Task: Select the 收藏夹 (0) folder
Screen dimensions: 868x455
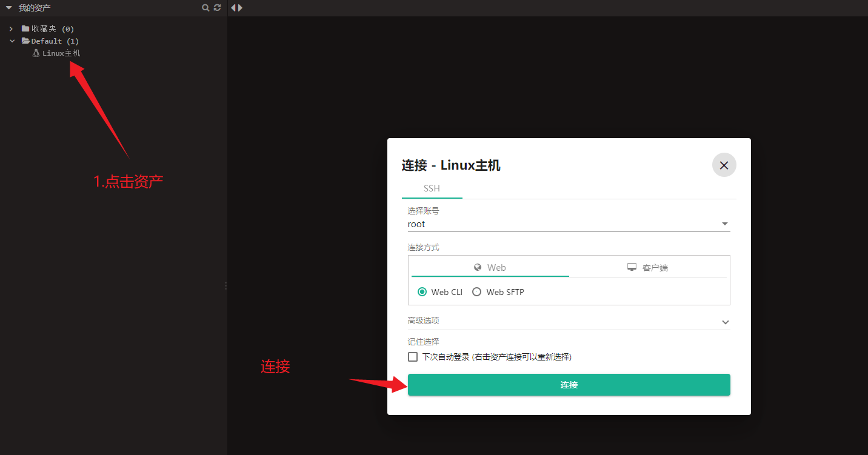Action: [x=53, y=28]
